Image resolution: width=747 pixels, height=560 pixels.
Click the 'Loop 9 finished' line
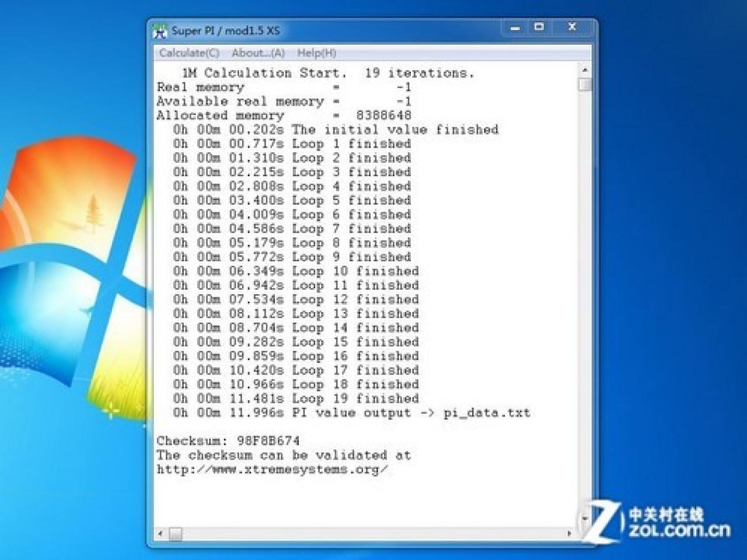[292, 257]
